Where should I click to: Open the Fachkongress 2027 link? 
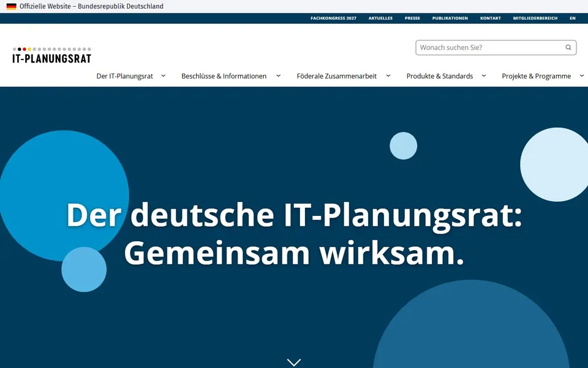[333, 18]
